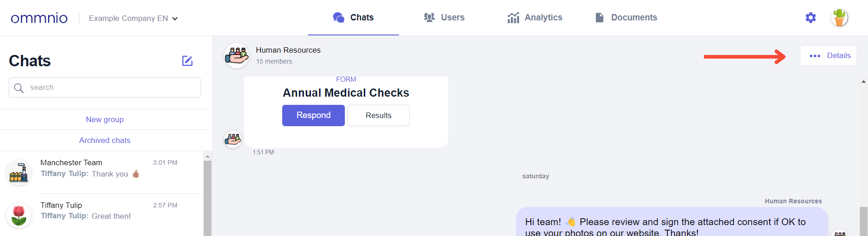This screenshot has height=236, width=868.
Task: Open the Archived chats link
Action: click(105, 140)
